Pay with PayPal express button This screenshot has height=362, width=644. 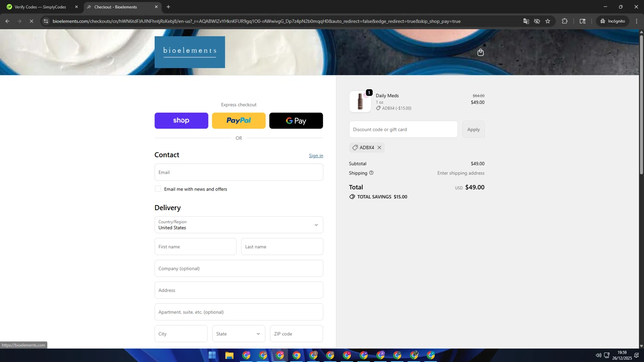point(239,121)
